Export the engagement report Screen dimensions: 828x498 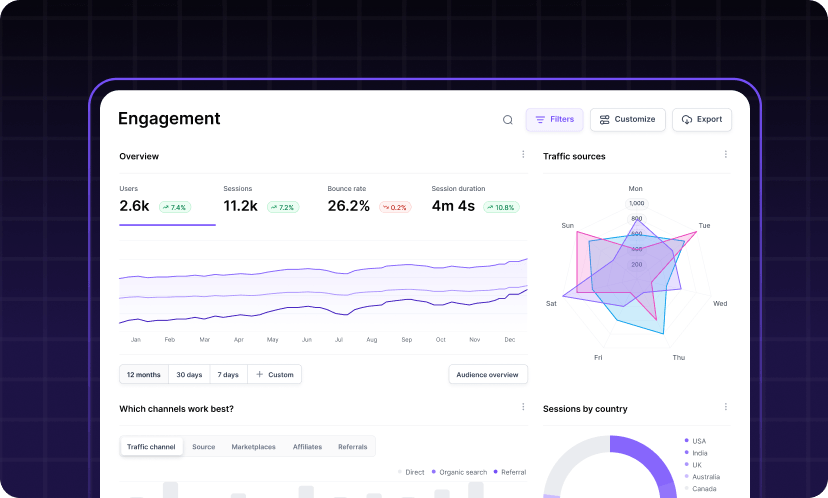tap(701, 120)
